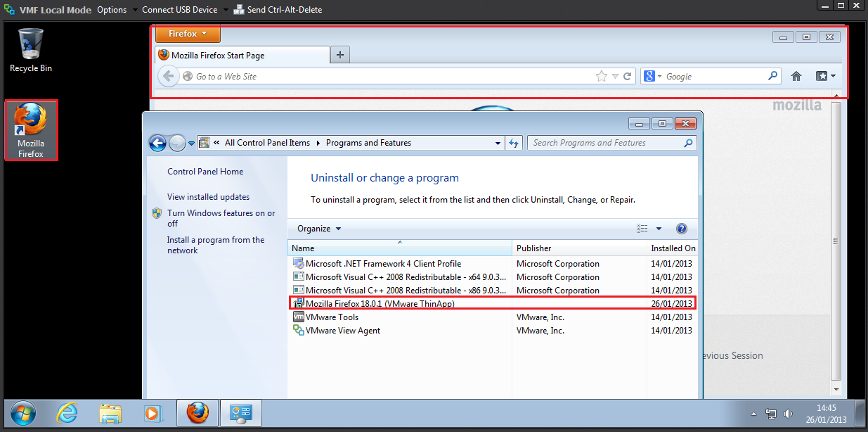Open Windows Media Player from the taskbar

[151, 413]
